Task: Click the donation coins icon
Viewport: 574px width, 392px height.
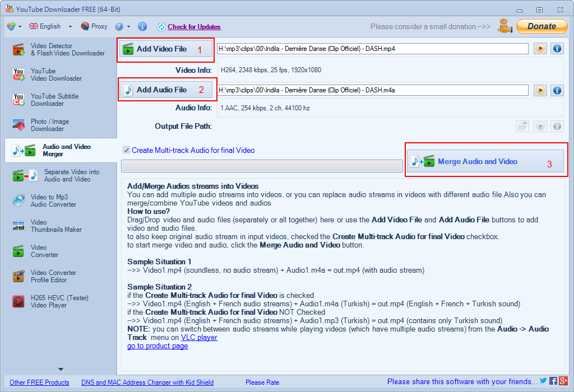Action: point(505,26)
